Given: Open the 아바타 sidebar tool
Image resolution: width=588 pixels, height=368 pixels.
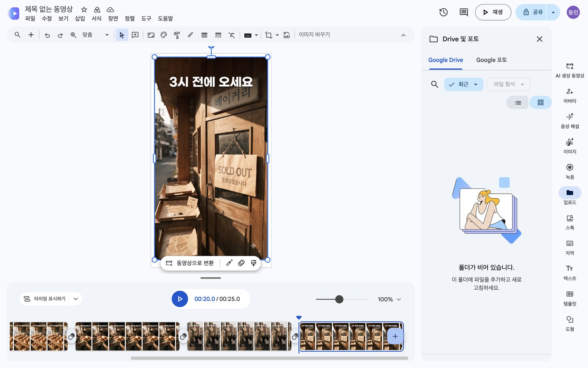Looking at the screenshot, I should pos(570,95).
